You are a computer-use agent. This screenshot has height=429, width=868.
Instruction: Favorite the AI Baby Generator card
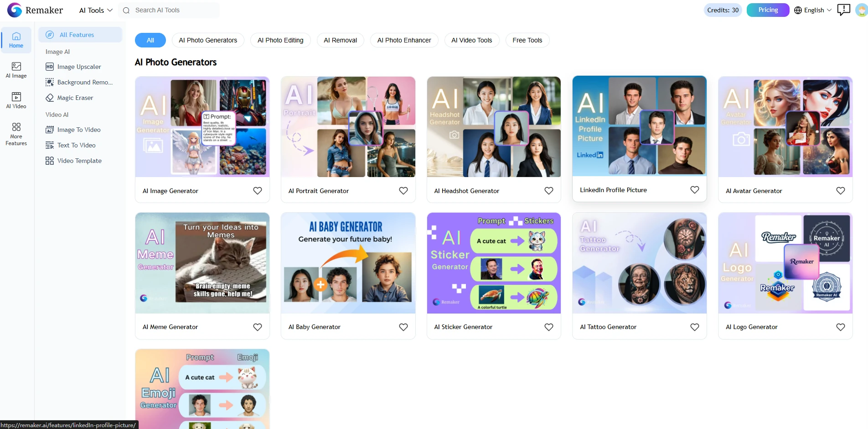click(x=403, y=327)
